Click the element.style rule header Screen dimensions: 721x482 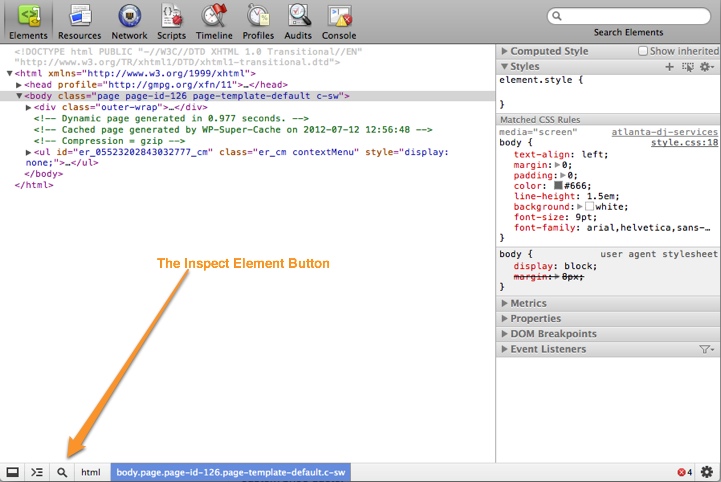[541, 80]
